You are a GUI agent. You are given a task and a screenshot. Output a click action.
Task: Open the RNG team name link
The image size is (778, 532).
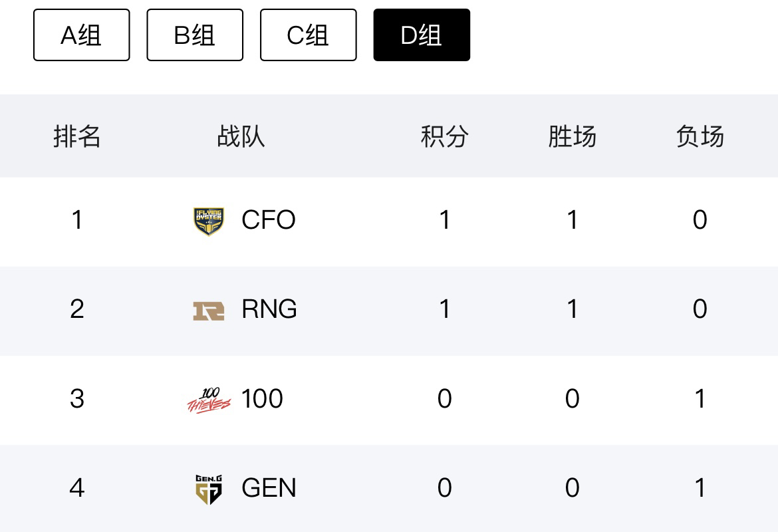[269, 309]
